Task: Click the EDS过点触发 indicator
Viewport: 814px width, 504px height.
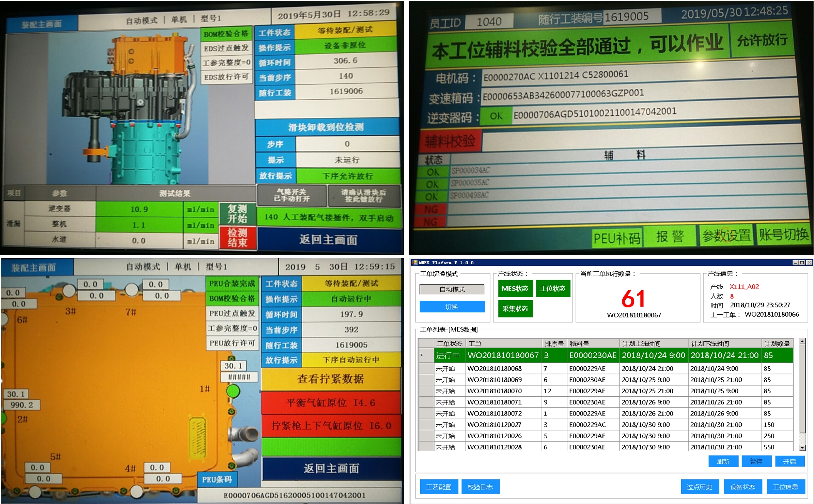Action: click(x=226, y=48)
